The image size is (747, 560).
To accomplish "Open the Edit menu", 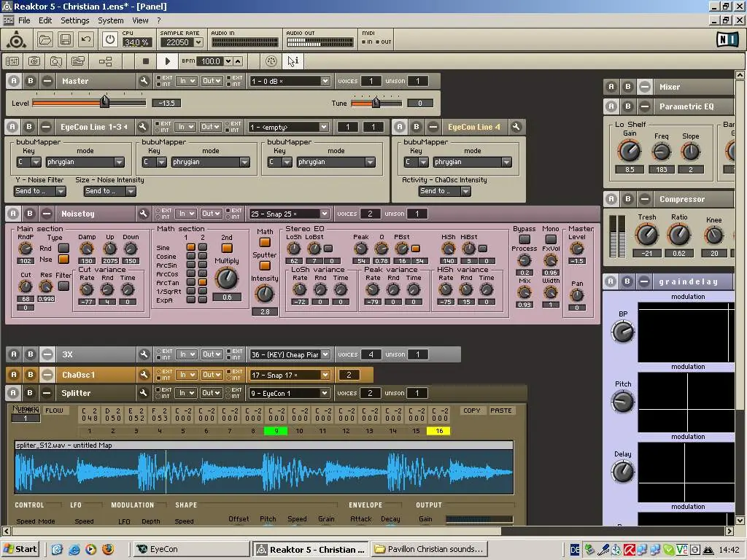I will coord(45,20).
